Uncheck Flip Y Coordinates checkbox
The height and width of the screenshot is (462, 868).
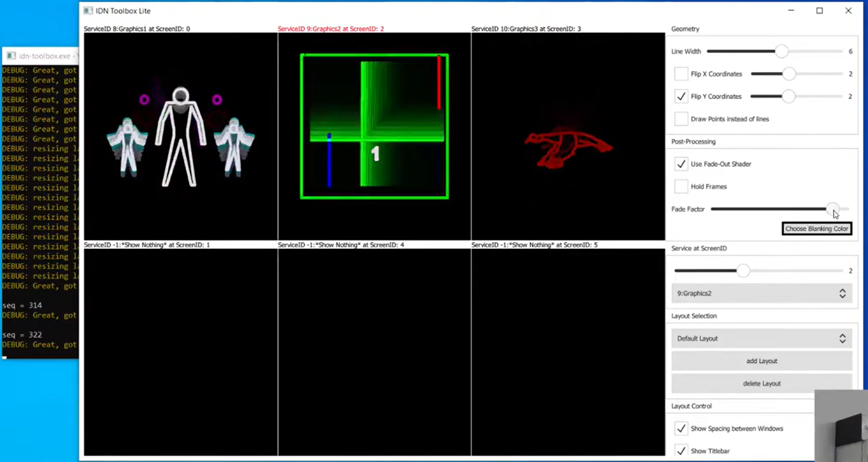click(681, 96)
